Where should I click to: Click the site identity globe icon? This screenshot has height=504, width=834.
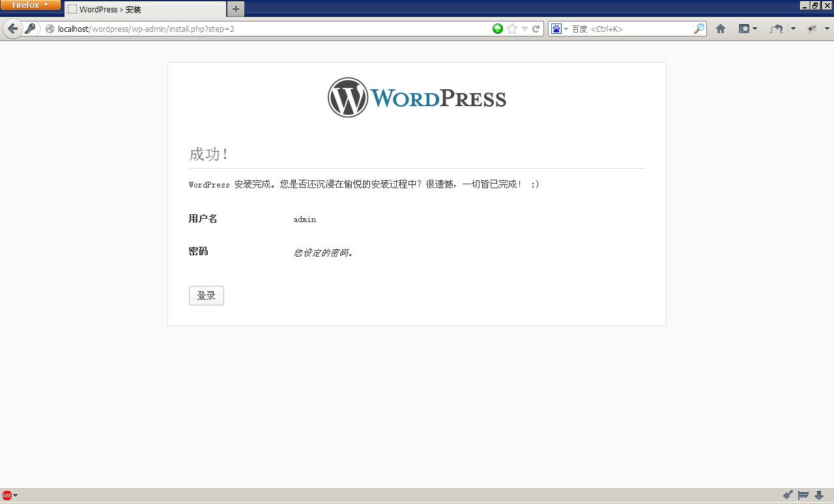50,29
